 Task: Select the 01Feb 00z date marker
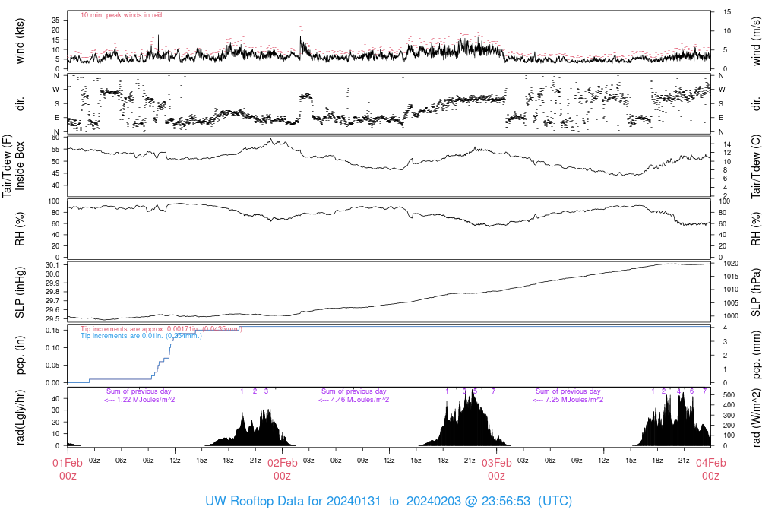tap(68, 469)
